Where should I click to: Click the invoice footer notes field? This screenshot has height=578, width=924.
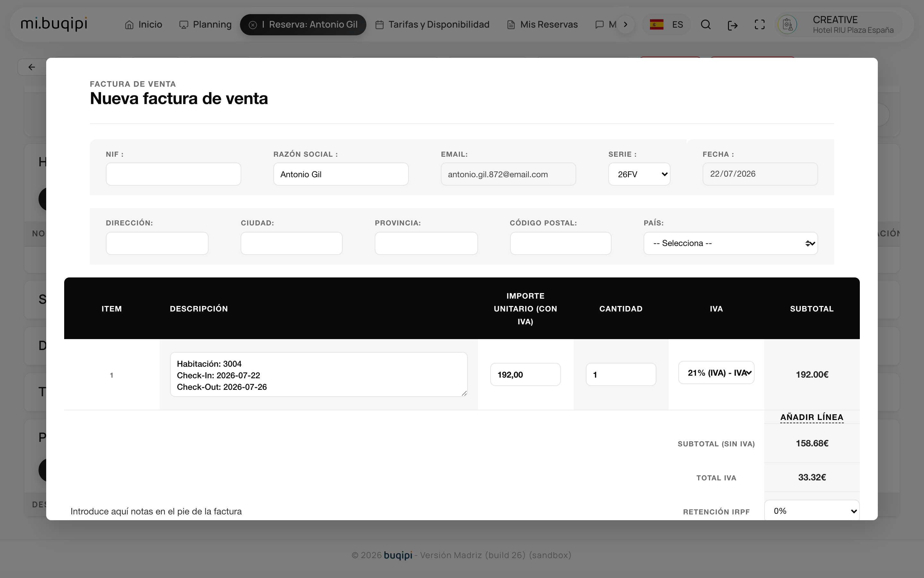[156, 512]
